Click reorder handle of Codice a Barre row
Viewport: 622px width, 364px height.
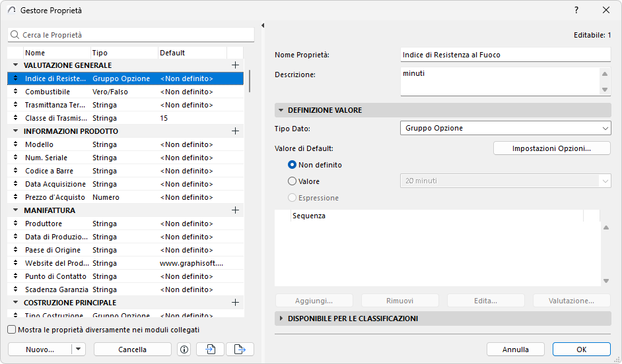(15, 171)
